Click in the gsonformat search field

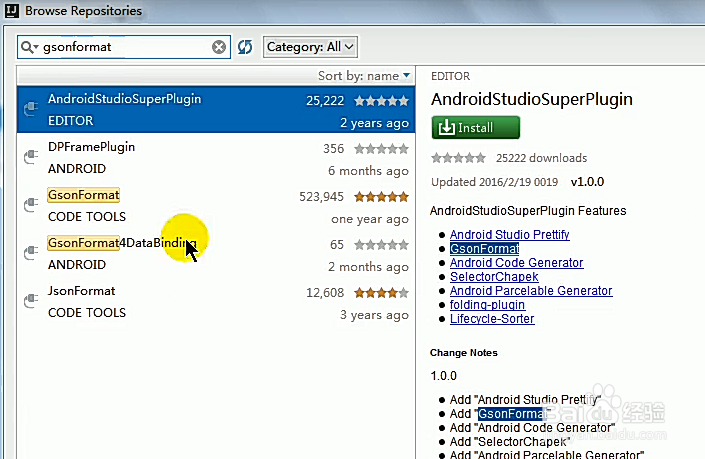click(x=124, y=47)
